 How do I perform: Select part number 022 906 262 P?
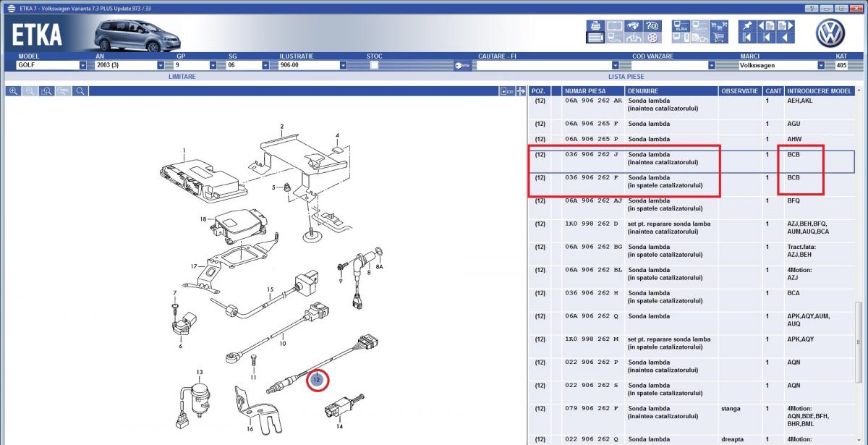click(x=592, y=363)
